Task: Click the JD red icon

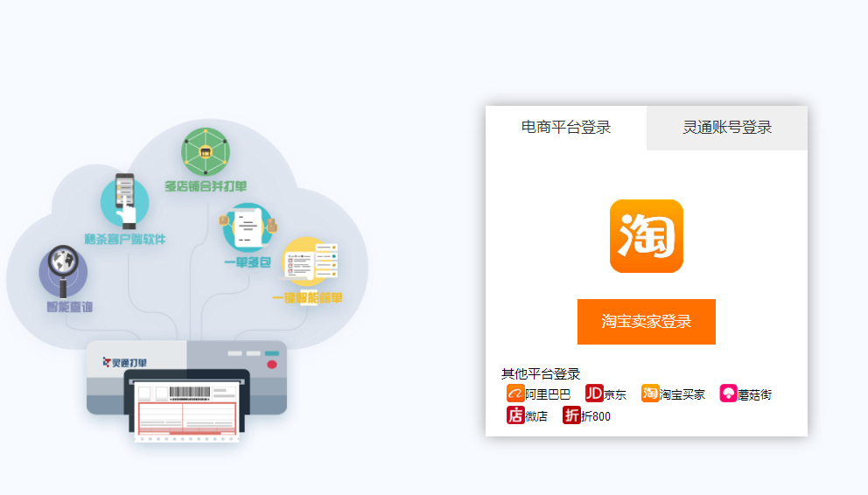Action: (594, 394)
